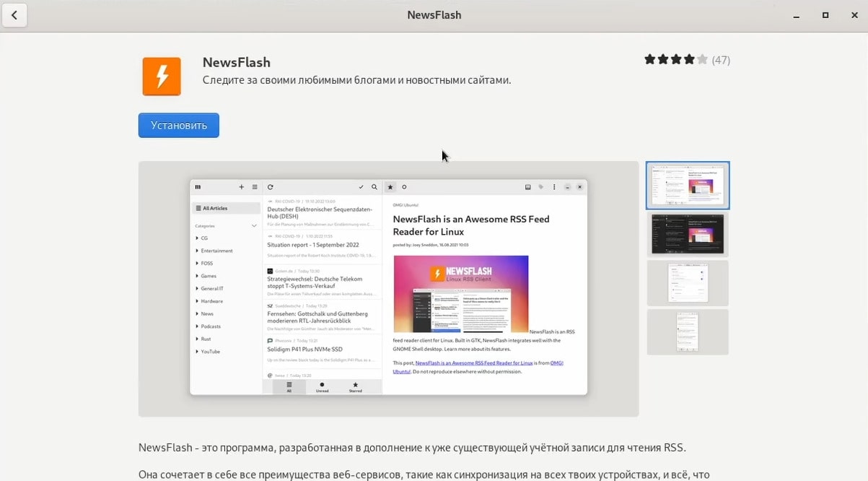Select the third screenshot thumbnail

point(688,283)
